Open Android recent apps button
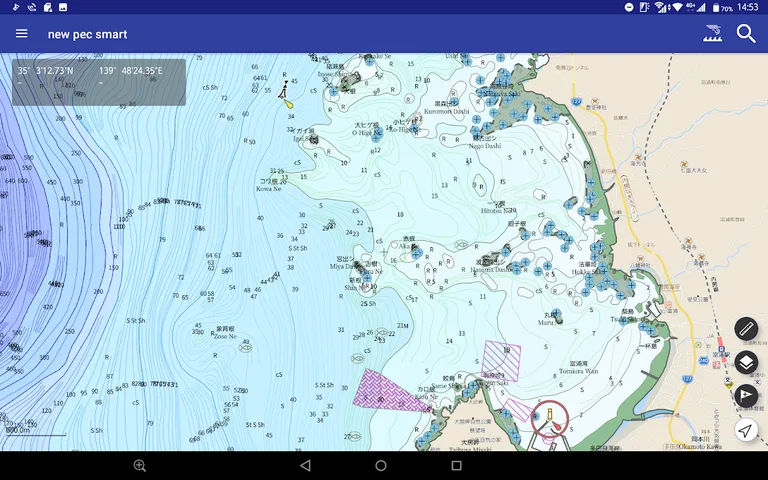Viewport: 768px width, 480px height. click(x=457, y=466)
